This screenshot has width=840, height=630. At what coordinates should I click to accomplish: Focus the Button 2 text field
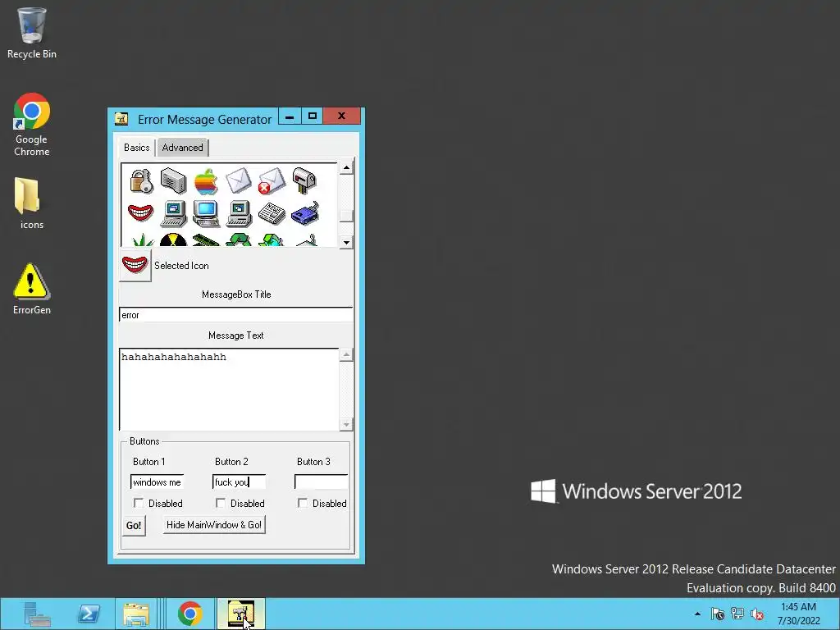(239, 482)
